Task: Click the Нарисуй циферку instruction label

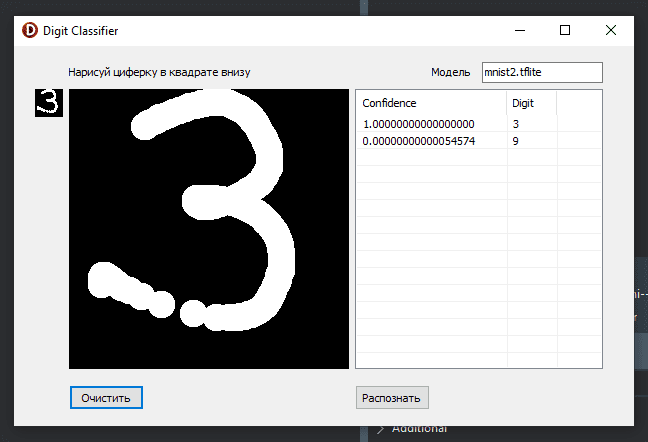Action: pyautogui.click(x=159, y=72)
